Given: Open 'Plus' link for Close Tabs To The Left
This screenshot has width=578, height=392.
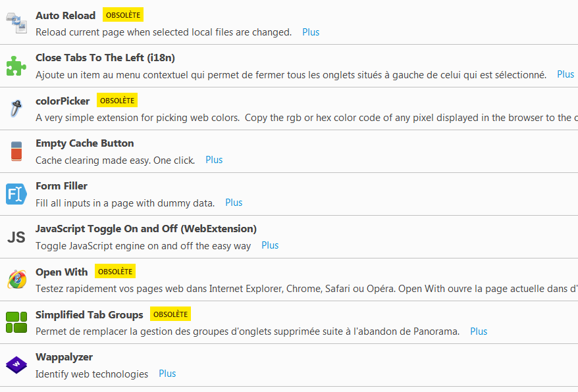Looking at the screenshot, I should [x=565, y=74].
